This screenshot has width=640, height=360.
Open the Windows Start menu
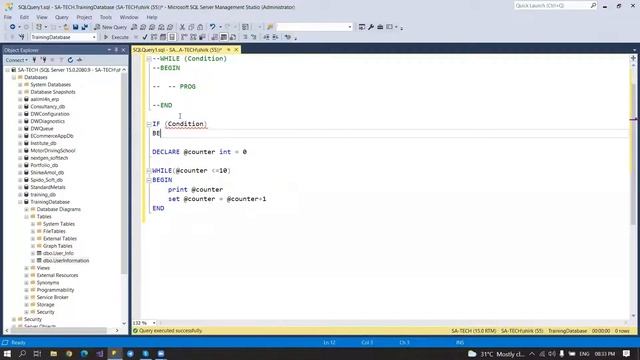[7, 353]
